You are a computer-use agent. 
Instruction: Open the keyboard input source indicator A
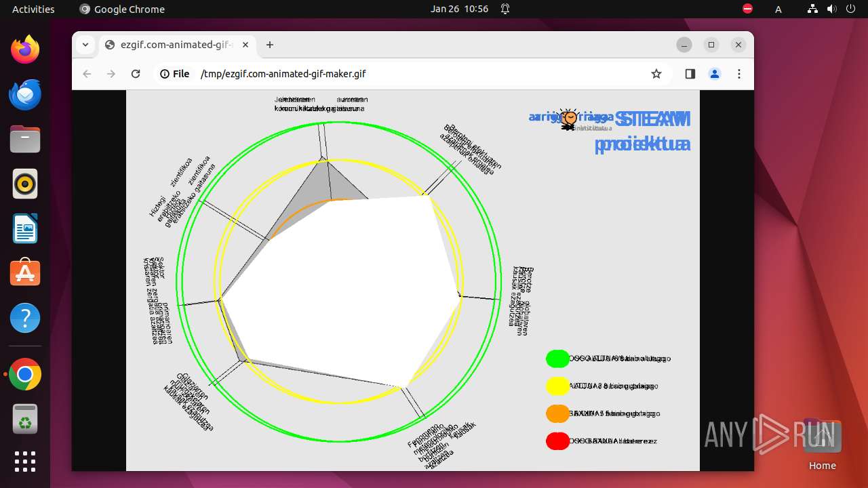coord(778,9)
